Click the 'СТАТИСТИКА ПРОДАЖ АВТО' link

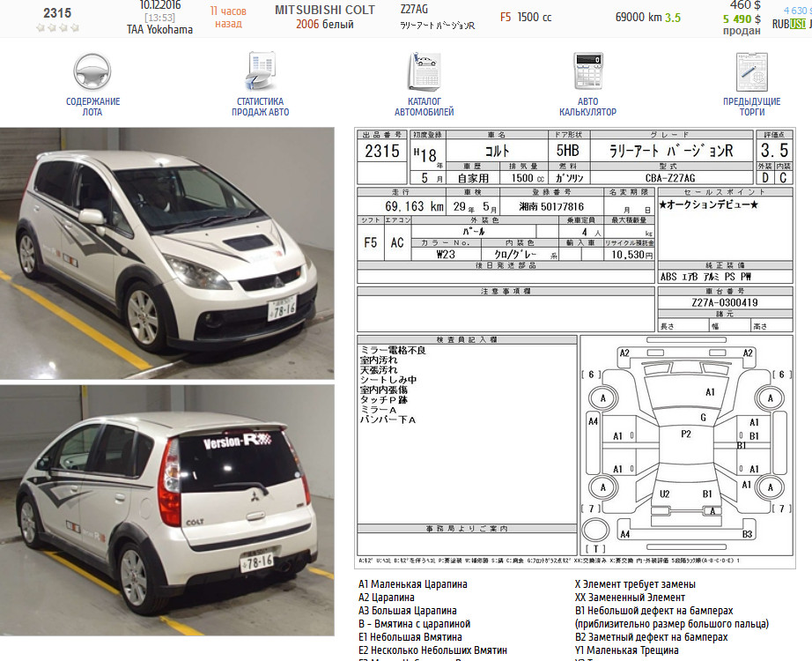[260, 107]
